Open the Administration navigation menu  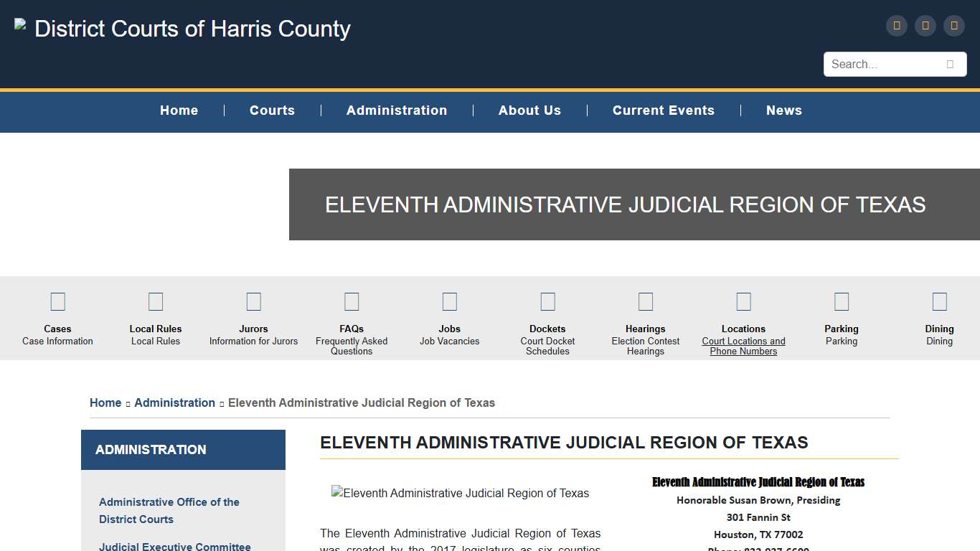coord(397,110)
